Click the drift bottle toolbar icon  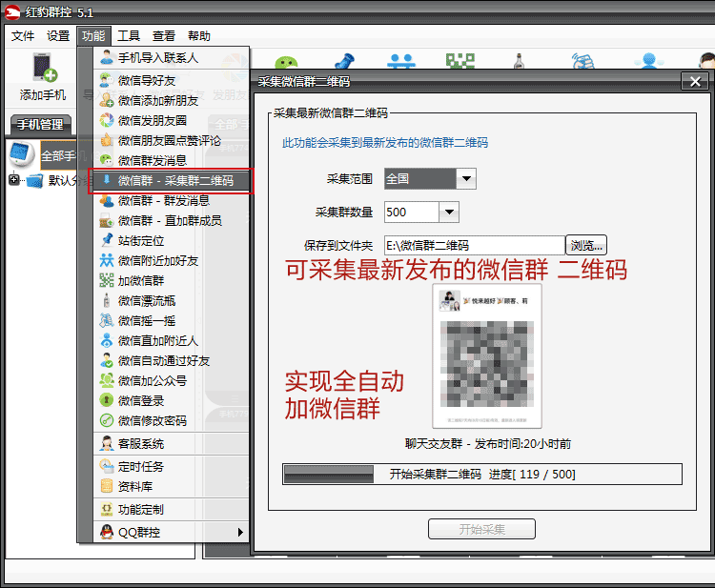(x=519, y=61)
